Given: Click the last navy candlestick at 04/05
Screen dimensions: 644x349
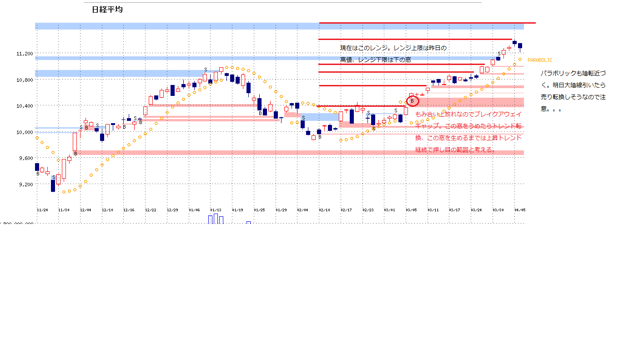Looking at the screenshot, I should 520,45.
